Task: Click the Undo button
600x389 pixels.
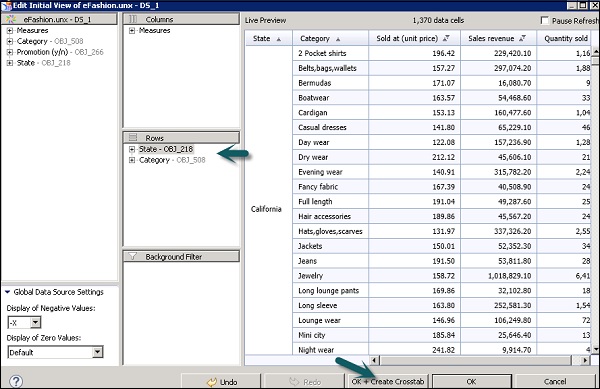Action: tap(222, 382)
